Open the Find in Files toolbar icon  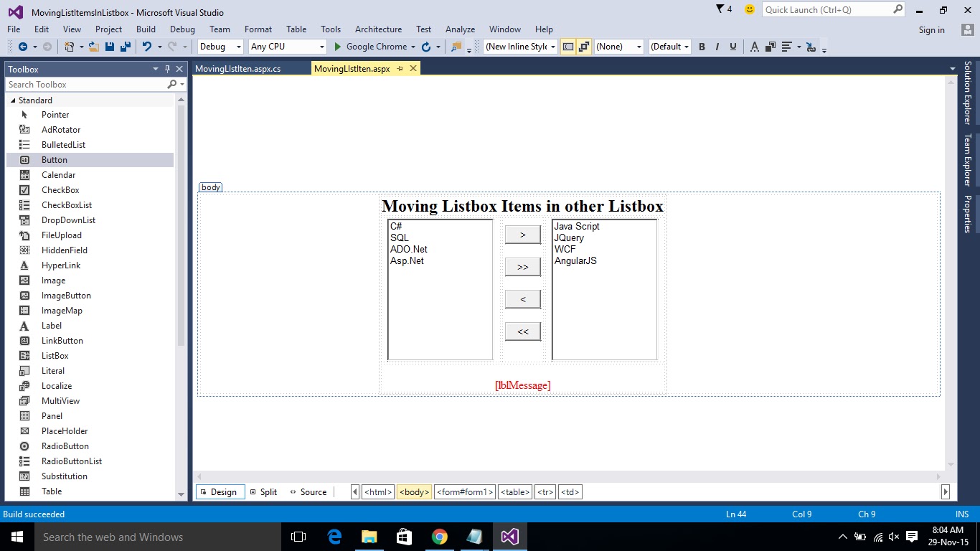point(455,47)
